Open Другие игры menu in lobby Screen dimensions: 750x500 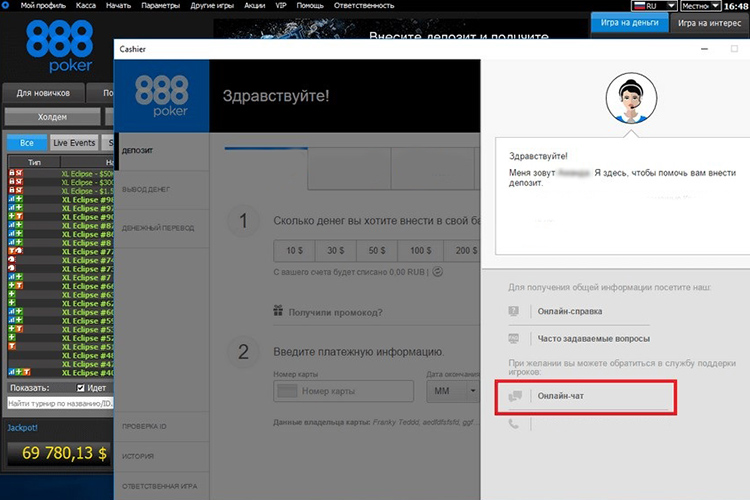(212, 6)
